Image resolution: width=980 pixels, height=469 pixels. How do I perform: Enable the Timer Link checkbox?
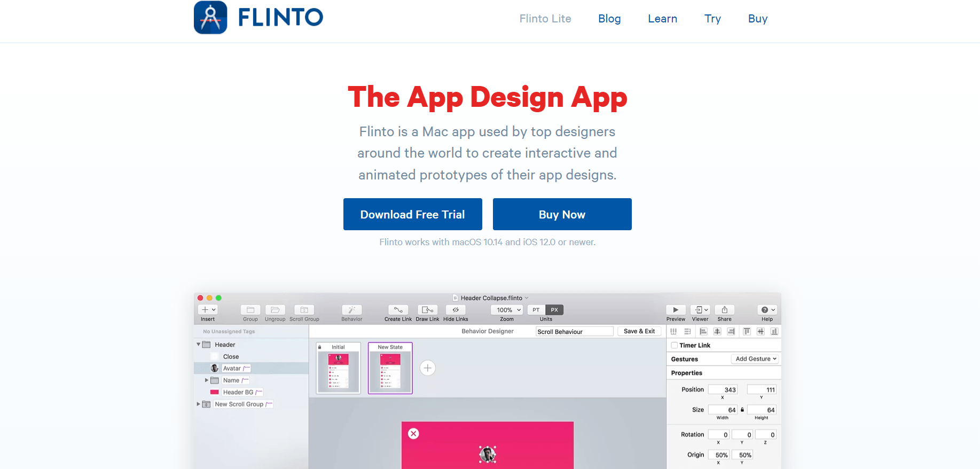pyautogui.click(x=675, y=345)
